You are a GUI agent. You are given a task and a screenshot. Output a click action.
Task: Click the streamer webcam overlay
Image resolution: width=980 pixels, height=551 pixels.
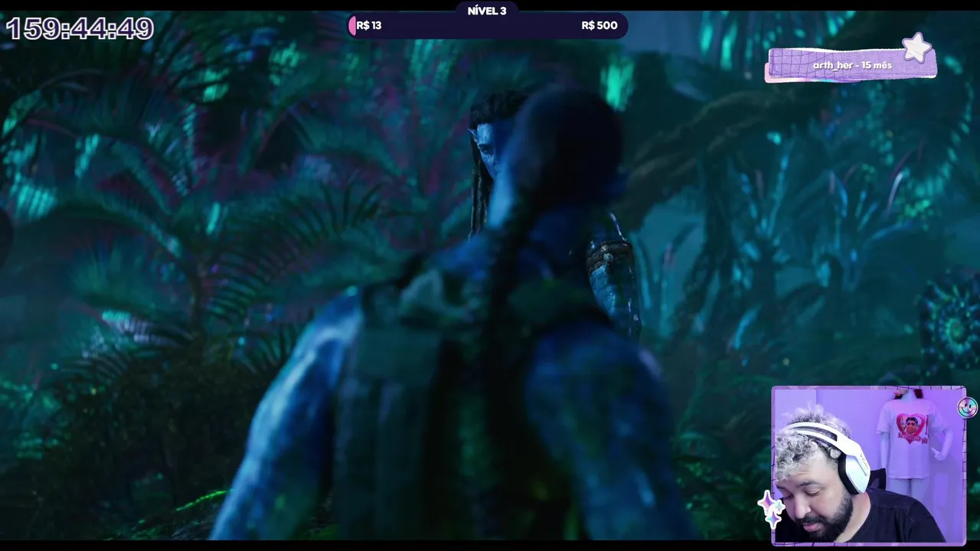pyautogui.click(x=869, y=465)
